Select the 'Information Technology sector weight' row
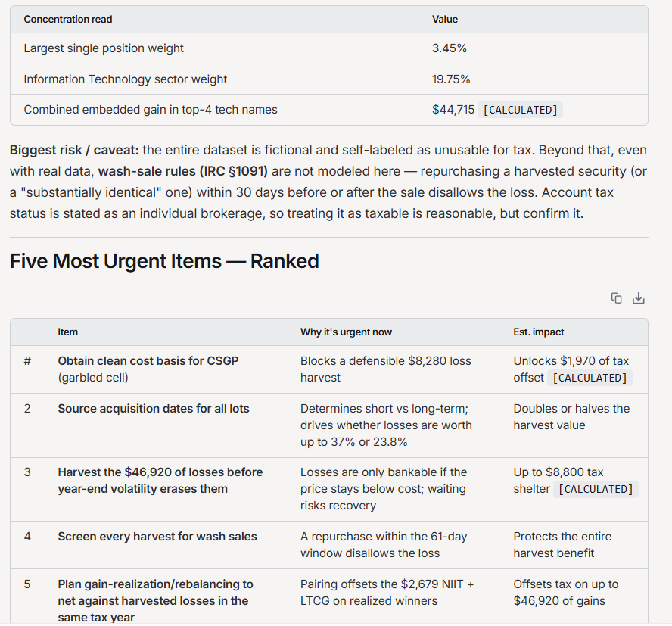 328,79
